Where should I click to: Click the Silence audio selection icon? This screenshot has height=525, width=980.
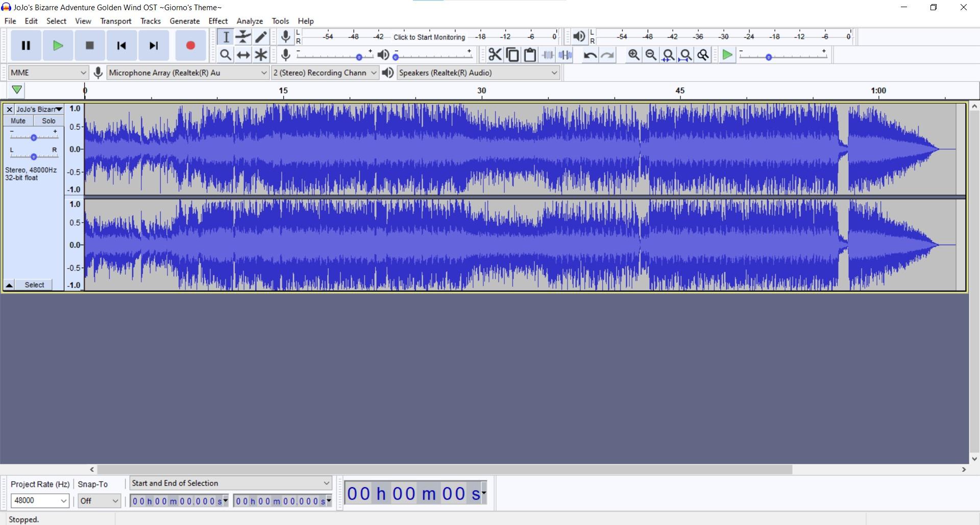click(565, 55)
